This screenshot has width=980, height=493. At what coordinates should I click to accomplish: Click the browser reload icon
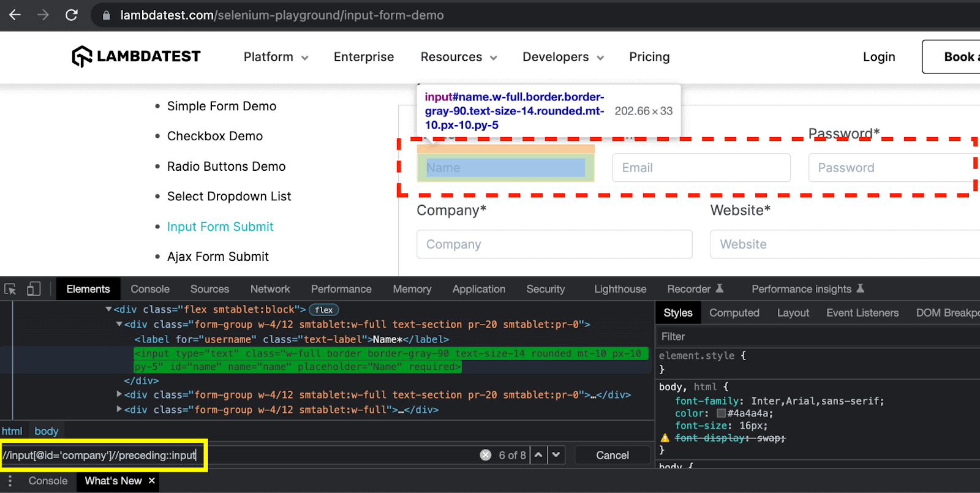[72, 15]
